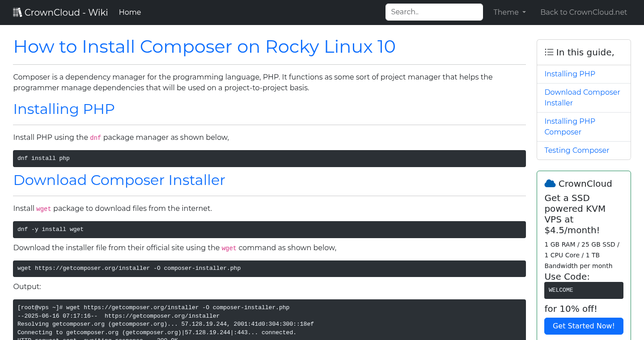Viewport: 644px width, 340px height.
Task: Click the 'dnf -y install wget' code block
Action: 269,229
